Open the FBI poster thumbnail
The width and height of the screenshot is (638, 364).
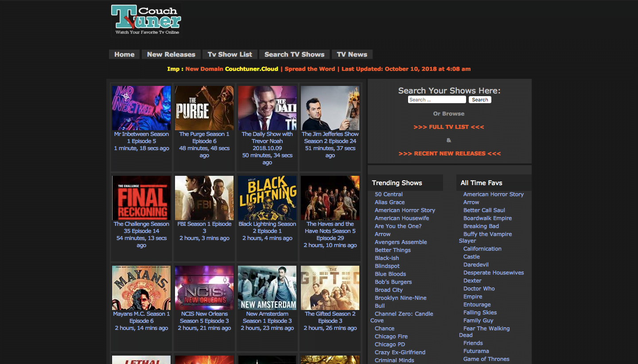click(x=204, y=198)
